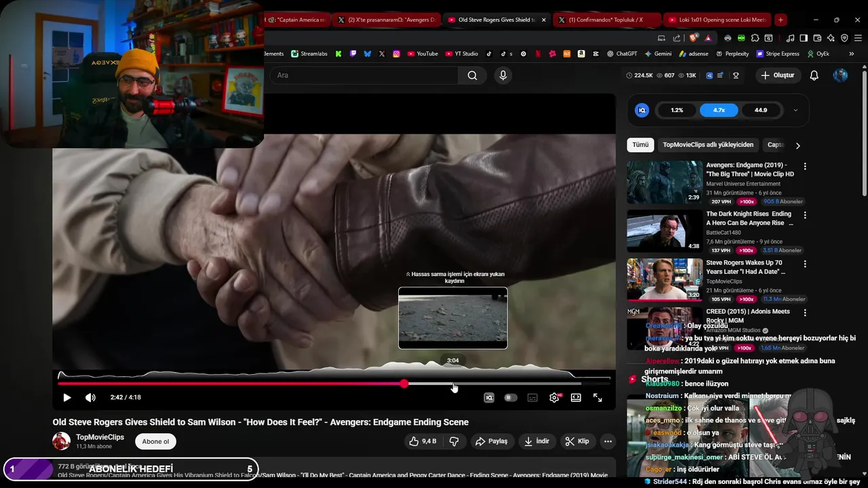The image size is (868, 488).
Task: Open The Dark Knight Rises Ending video title
Action: [749, 218]
